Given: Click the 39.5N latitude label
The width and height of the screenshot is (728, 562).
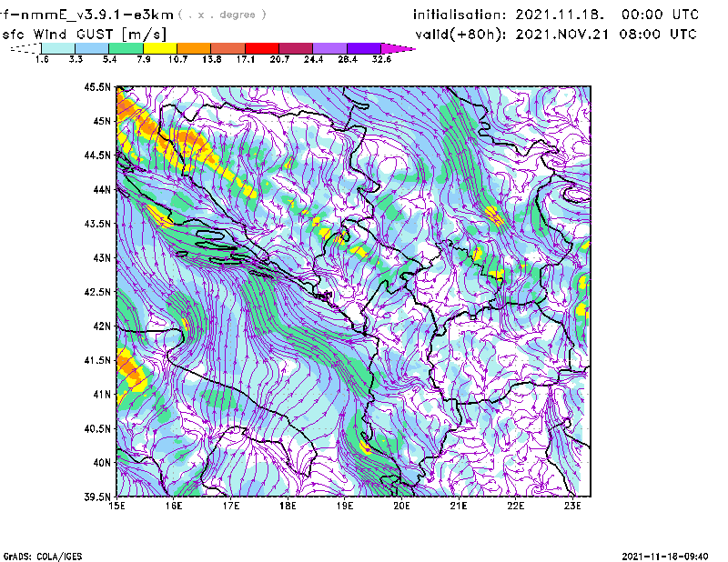Looking at the screenshot, I should coord(97,497).
